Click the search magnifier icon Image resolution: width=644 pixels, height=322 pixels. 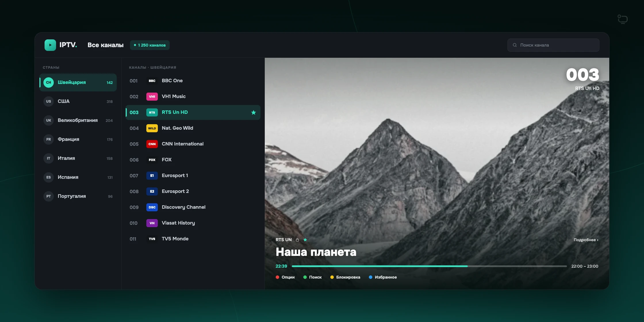click(515, 45)
